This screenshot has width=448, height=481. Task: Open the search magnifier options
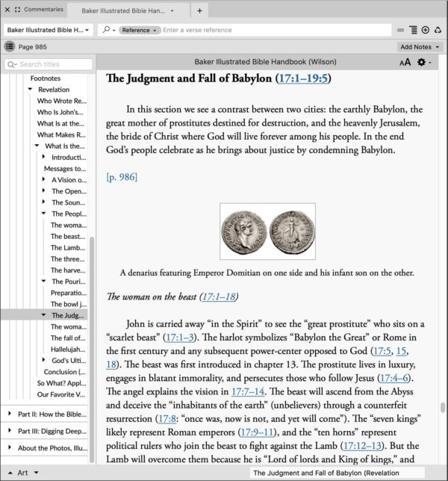[108, 30]
